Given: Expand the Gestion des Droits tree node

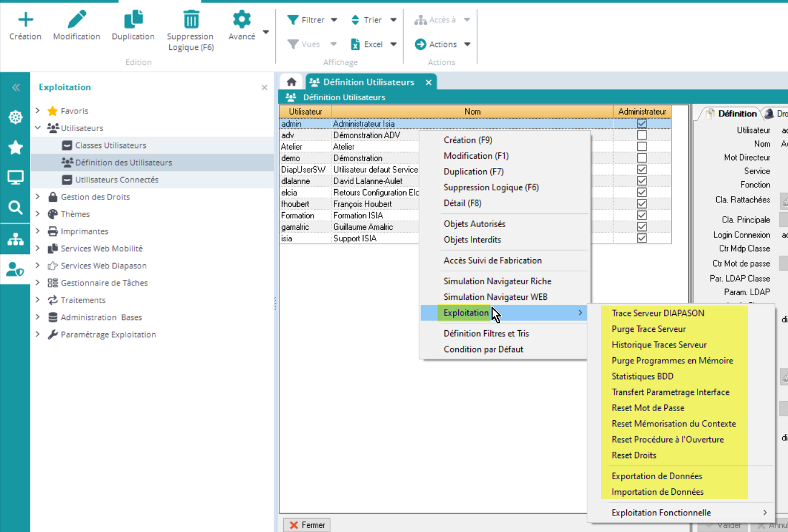Looking at the screenshot, I should tap(38, 197).
